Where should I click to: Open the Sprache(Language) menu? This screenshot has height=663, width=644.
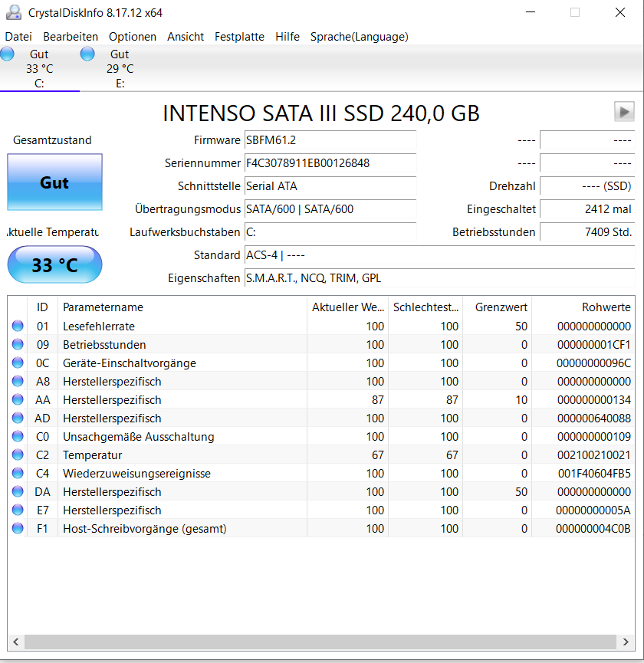[x=360, y=37]
